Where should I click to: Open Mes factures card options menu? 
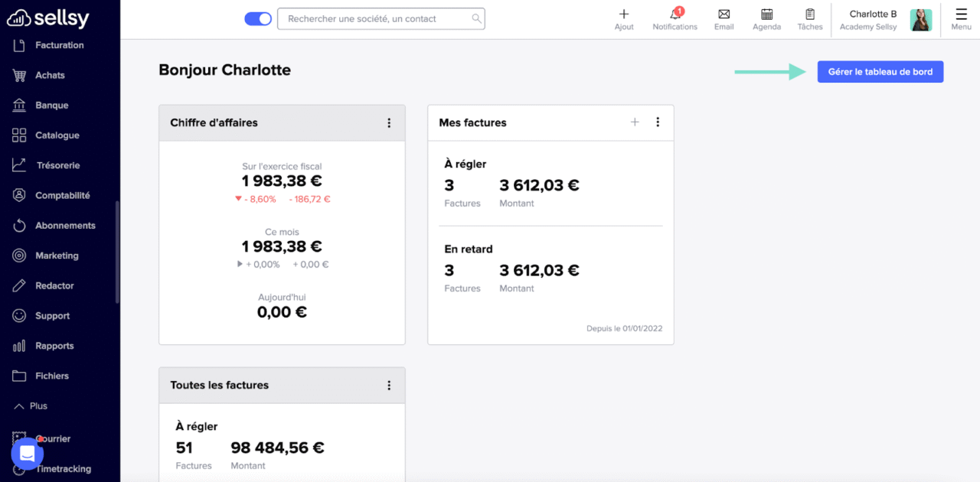[658, 122]
